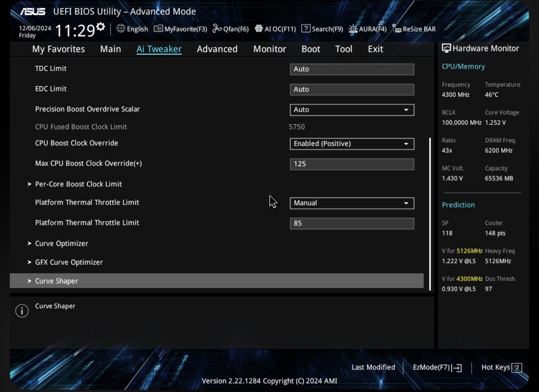Switch to My Favorites tab
Screen dimensions: 539x392
(58, 49)
